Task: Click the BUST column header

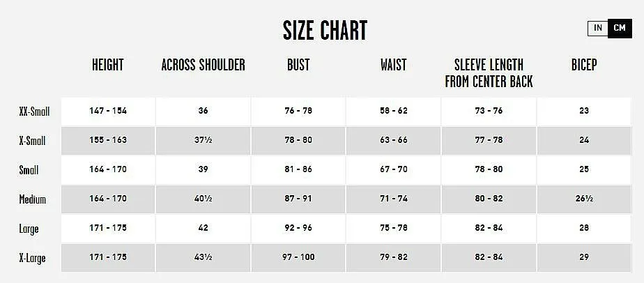Action: click(298, 65)
